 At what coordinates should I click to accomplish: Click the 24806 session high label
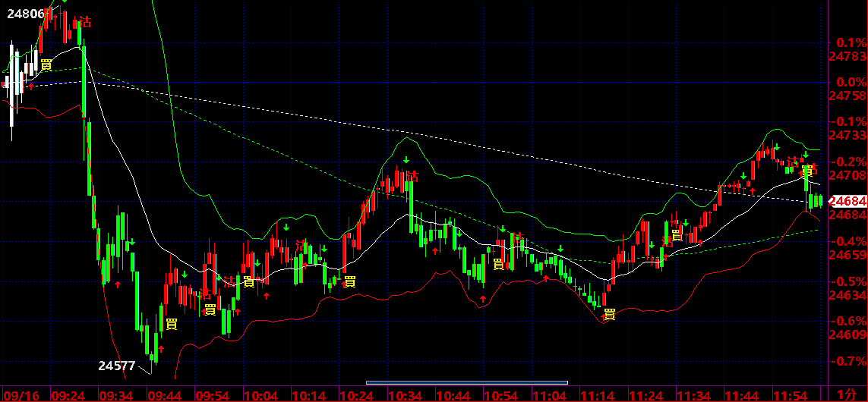[25, 14]
